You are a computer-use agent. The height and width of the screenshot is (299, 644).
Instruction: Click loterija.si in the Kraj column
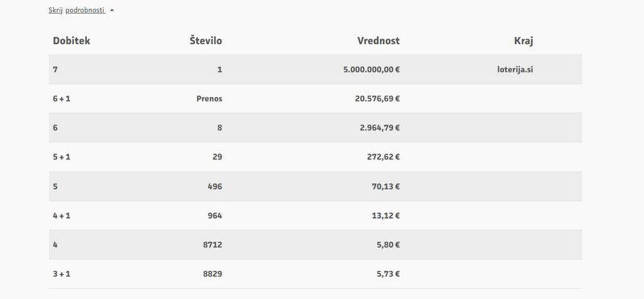click(515, 69)
